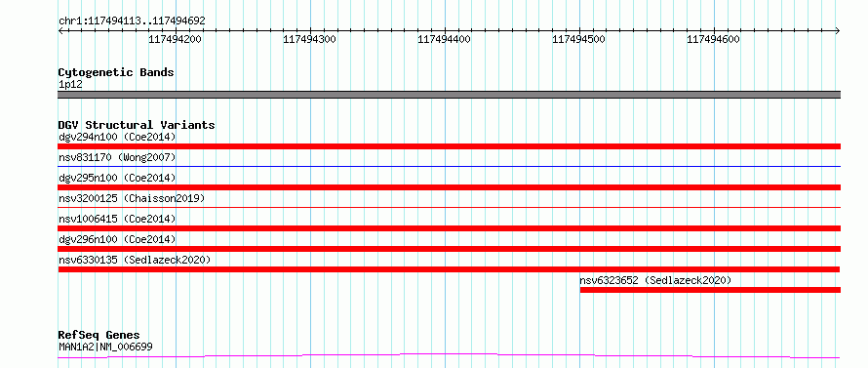Click the right arrow of the ruler
The height and width of the screenshot is (368, 868).
pos(838,30)
